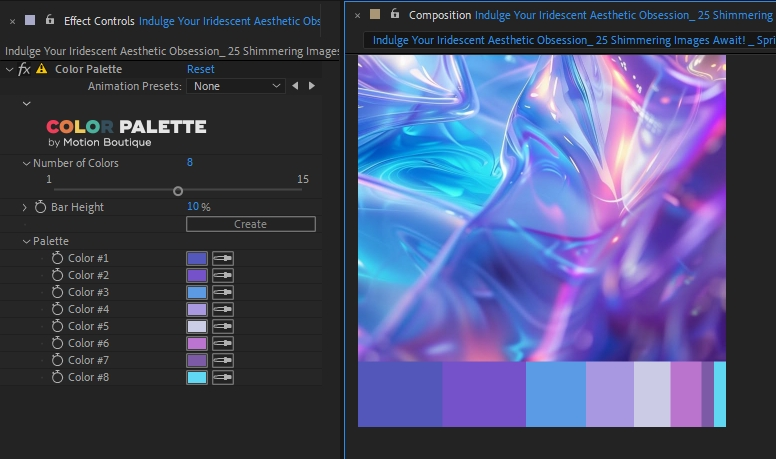This screenshot has height=459, width=776.
Task: Pick Color #2 with its eyedropper
Action: [x=223, y=275]
